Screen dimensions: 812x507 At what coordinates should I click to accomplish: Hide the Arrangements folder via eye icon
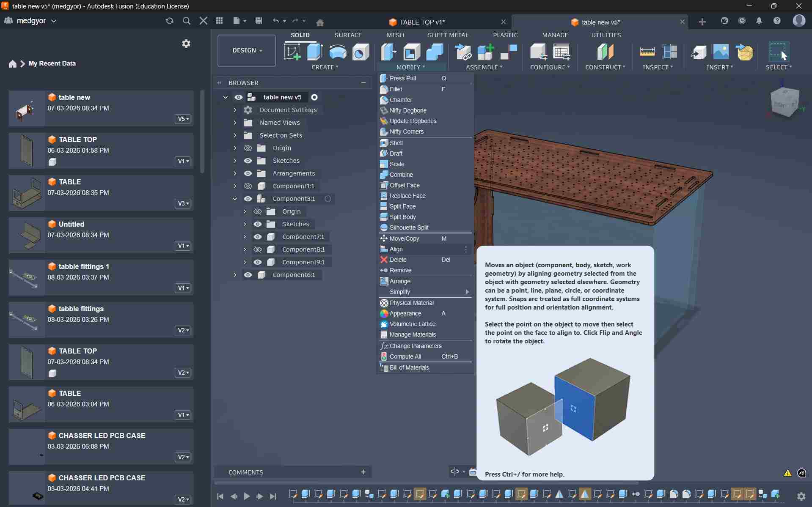point(248,173)
